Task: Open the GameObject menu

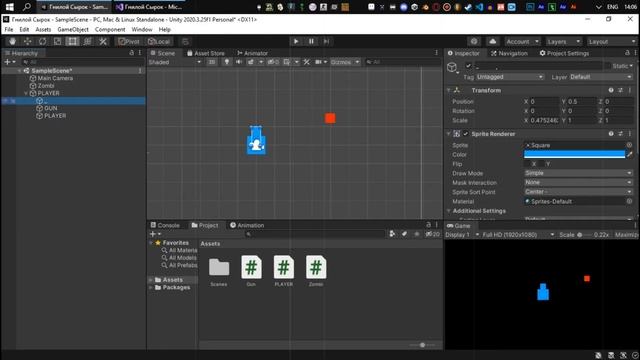Action: (73, 29)
